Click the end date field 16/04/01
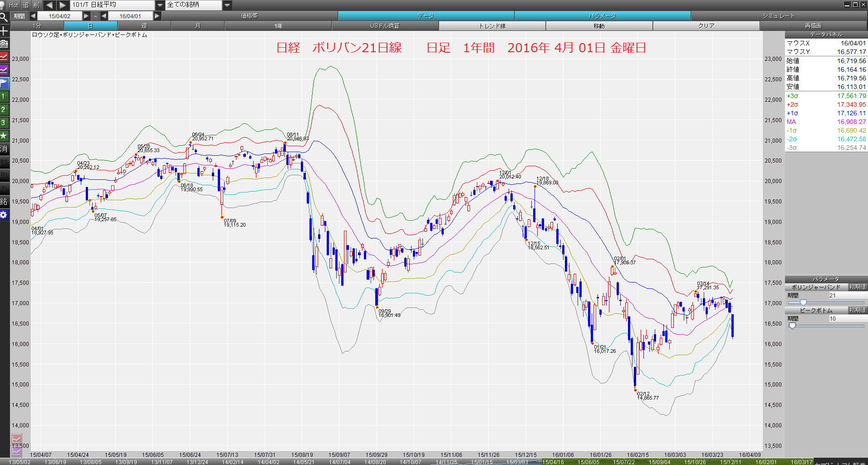The image size is (868, 465). click(x=130, y=16)
